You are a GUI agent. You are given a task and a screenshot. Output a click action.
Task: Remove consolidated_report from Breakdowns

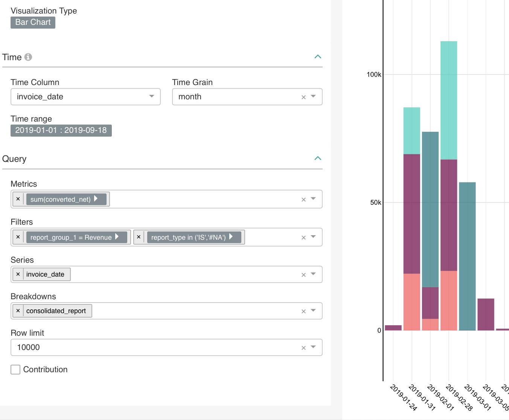[x=18, y=311]
